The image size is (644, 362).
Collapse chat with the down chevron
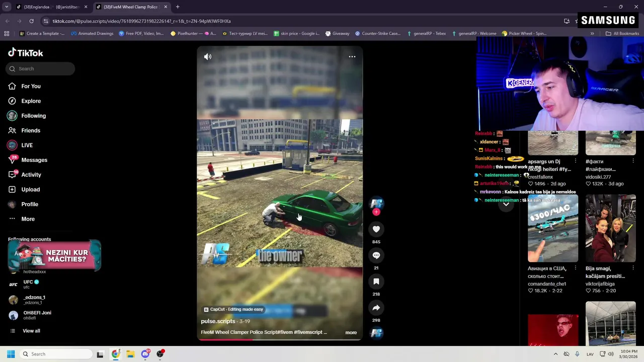tap(506, 204)
